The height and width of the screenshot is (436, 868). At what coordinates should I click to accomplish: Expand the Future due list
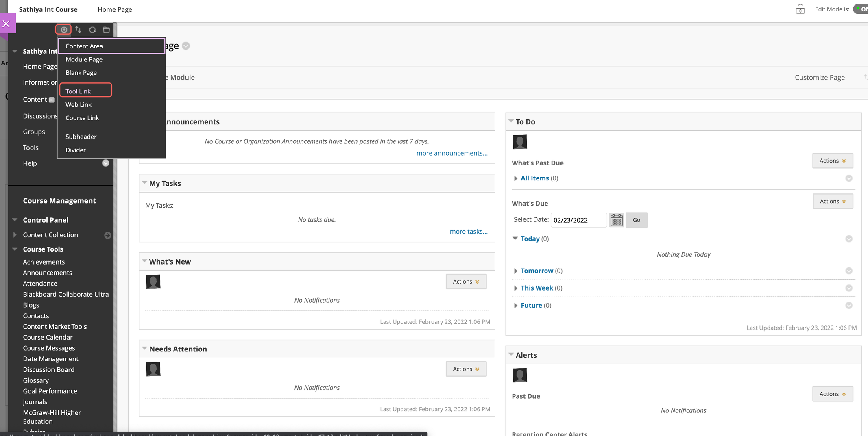[x=515, y=306]
